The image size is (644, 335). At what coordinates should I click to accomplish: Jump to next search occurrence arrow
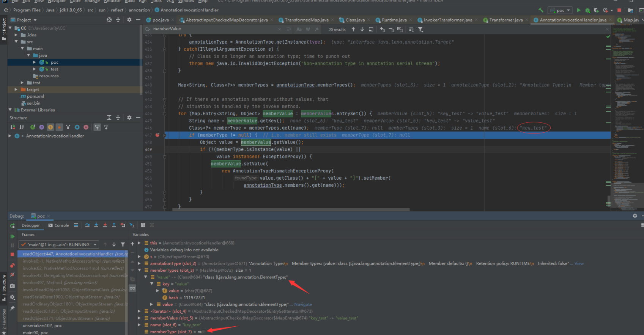[x=362, y=29]
